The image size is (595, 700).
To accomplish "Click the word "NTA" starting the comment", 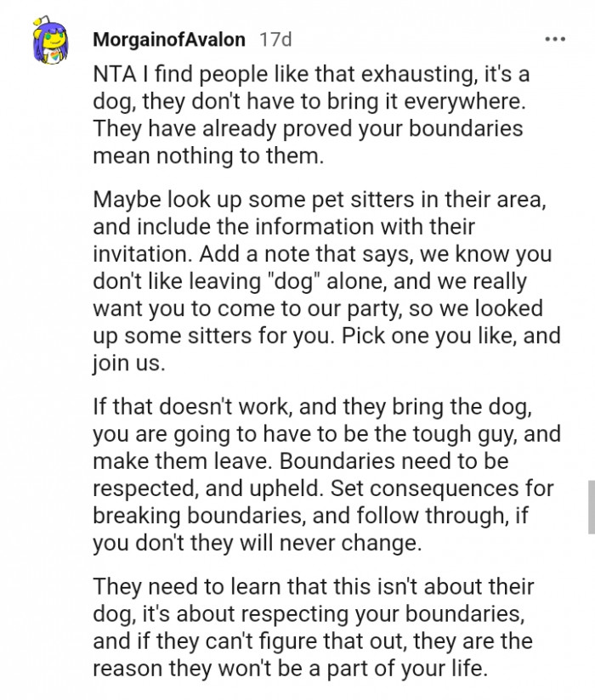I will (x=115, y=74).
